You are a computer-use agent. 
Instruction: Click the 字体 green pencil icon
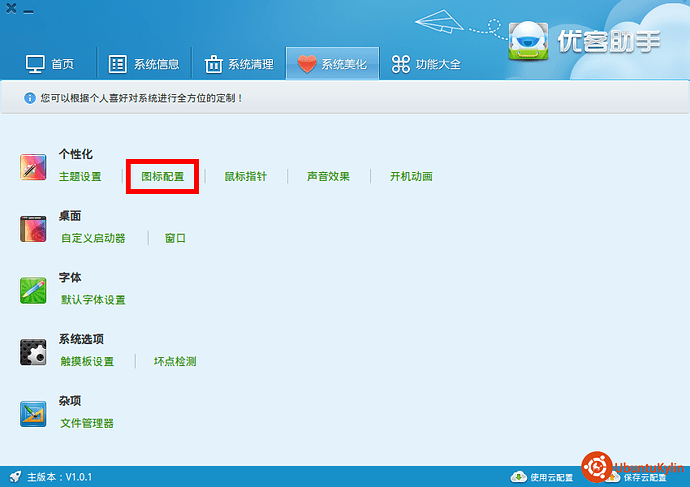(33, 290)
